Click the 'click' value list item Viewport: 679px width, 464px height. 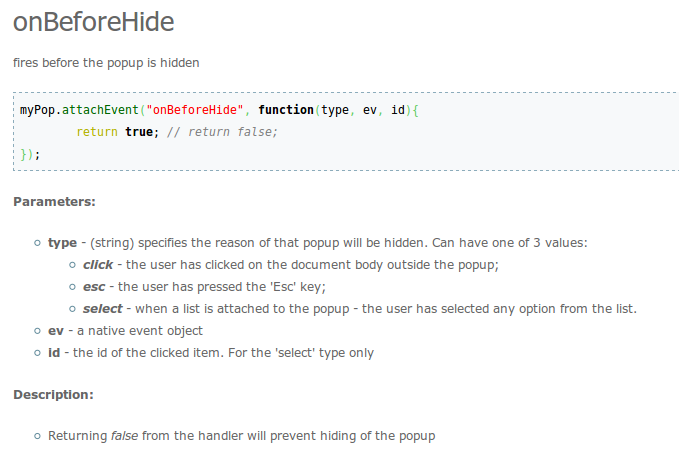click(x=291, y=265)
